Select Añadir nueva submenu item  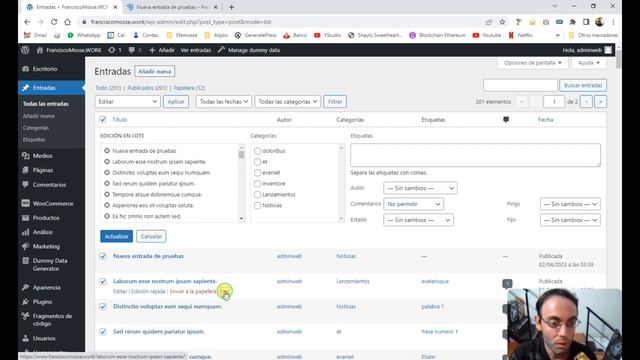click(x=39, y=116)
